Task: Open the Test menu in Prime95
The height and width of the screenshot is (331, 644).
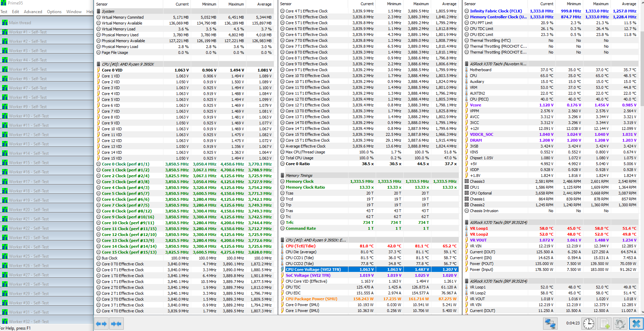Action: click(4, 12)
